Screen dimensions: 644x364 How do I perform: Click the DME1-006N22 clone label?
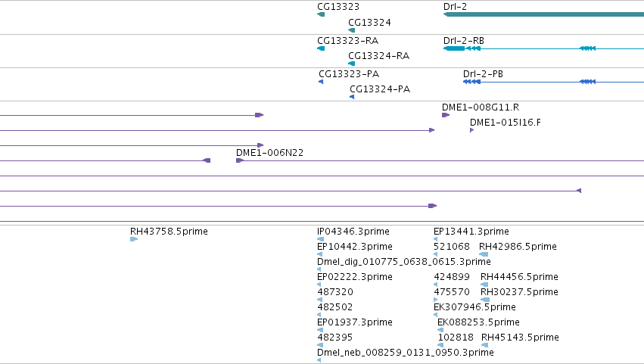coord(269,153)
